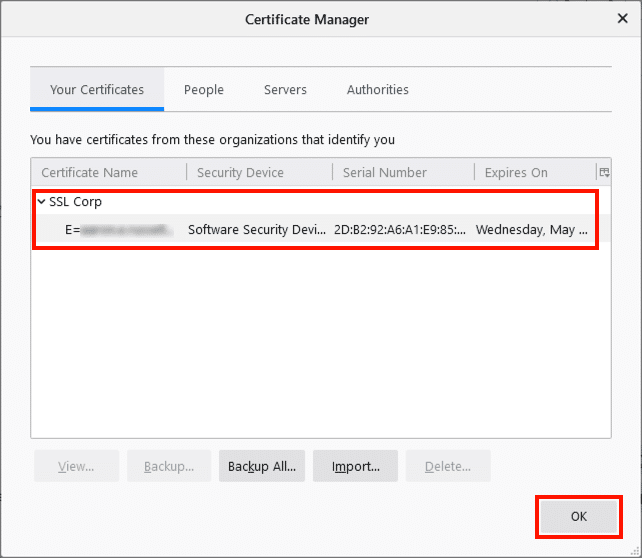Click the Software Security Device cell
The width and height of the screenshot is (642, 558).
pos(256,230)
